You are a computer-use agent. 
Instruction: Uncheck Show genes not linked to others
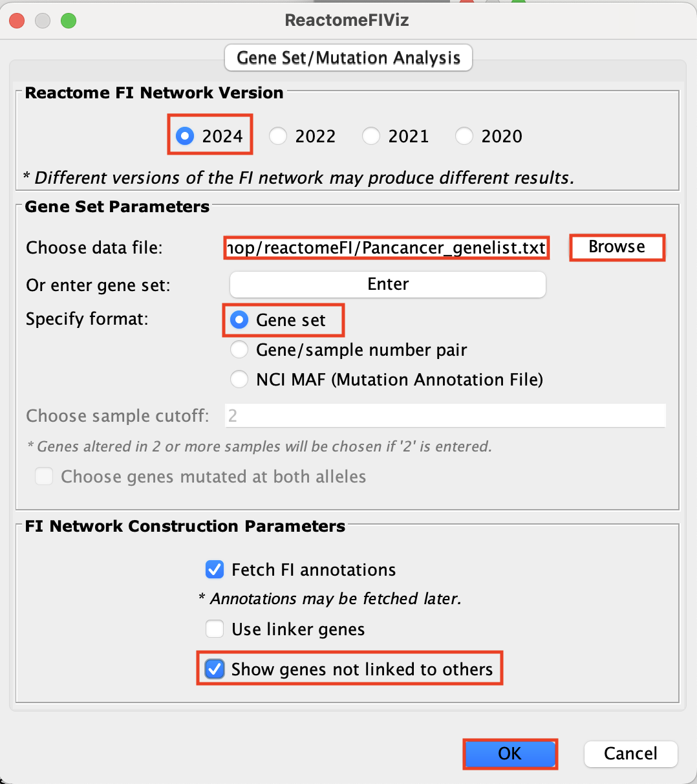[x=215, y=670]
